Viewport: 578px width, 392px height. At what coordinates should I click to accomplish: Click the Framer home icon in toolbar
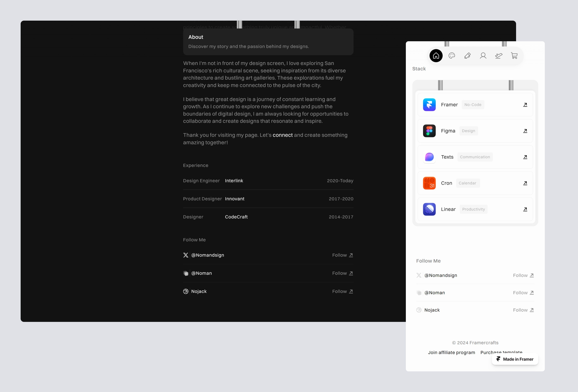click(x=436, y=55)
